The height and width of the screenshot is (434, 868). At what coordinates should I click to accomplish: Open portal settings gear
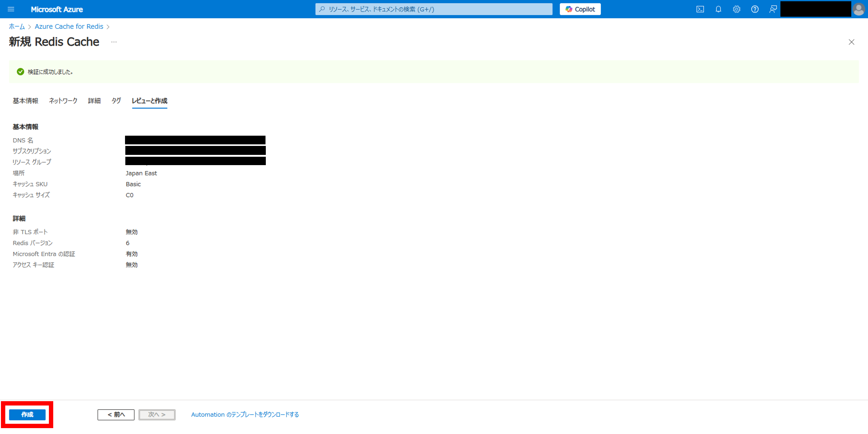736,9
